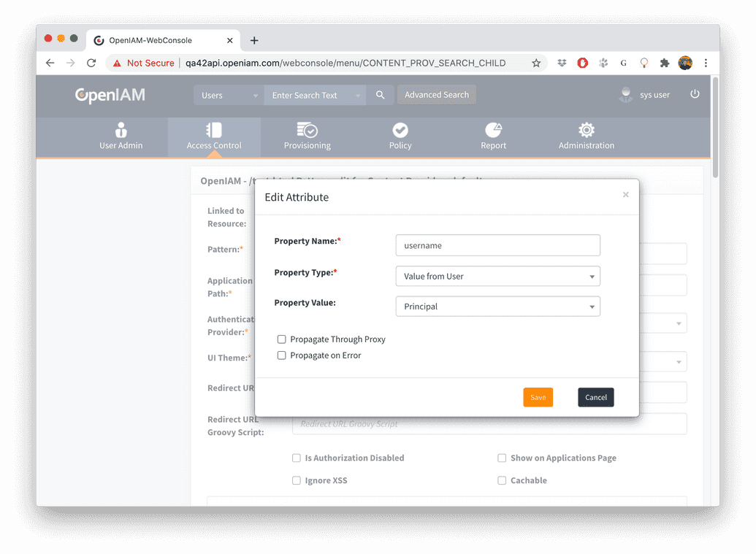Open the Report module icon

click(x=493, y=131)
